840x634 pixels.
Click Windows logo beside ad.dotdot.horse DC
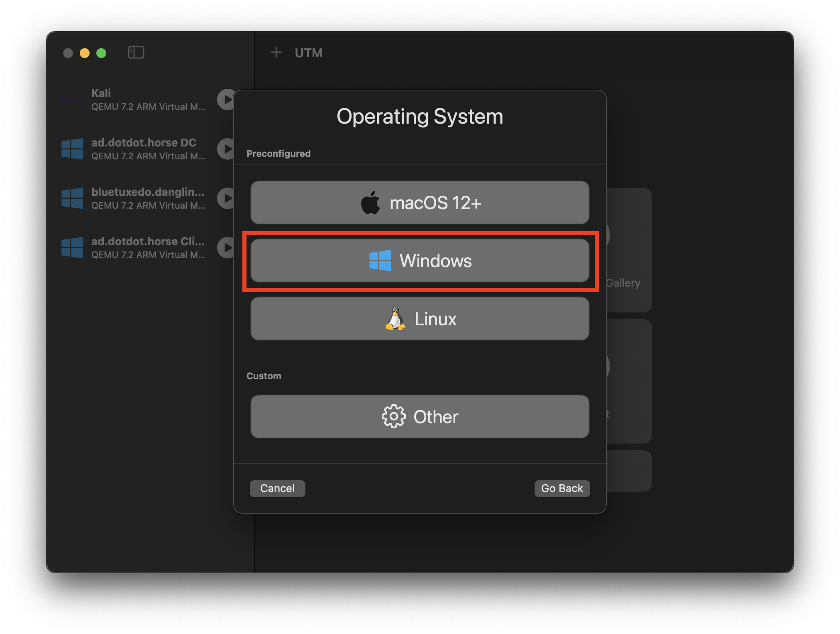pyautogui.click(x=72, y=149)
